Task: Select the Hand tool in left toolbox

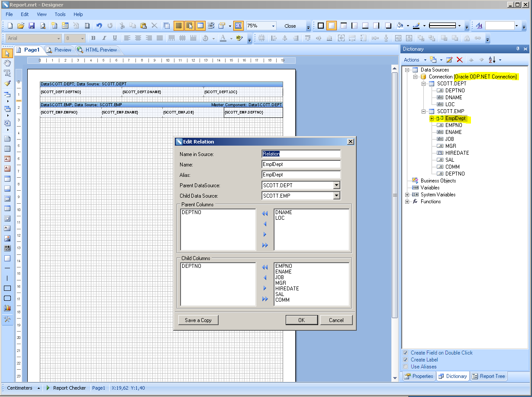Action: point(7,63)
